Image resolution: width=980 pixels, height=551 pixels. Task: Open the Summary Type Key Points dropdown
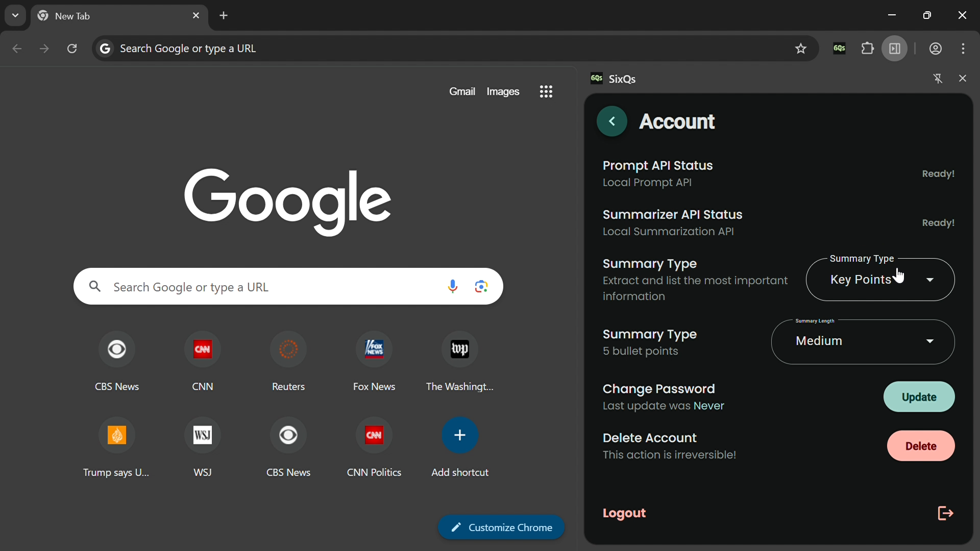coord(880,280)
